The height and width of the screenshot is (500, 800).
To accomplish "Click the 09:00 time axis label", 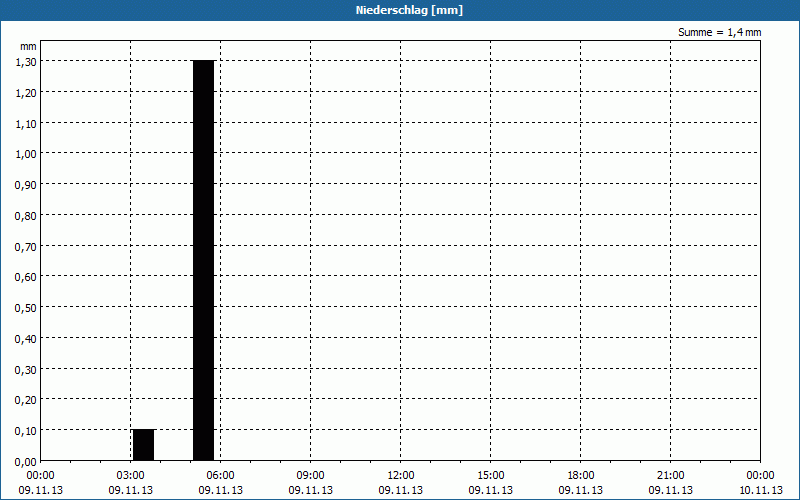I will tap(310, 475).
